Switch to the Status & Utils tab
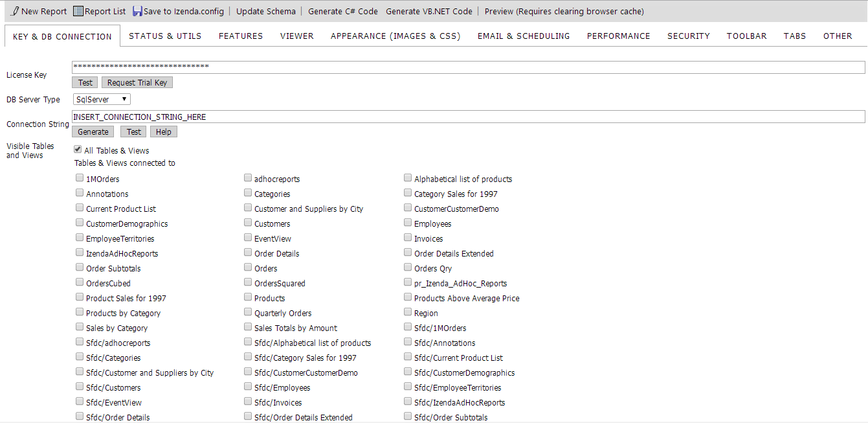This screenshot has height=423, width=868. click(x=165, y=36)
